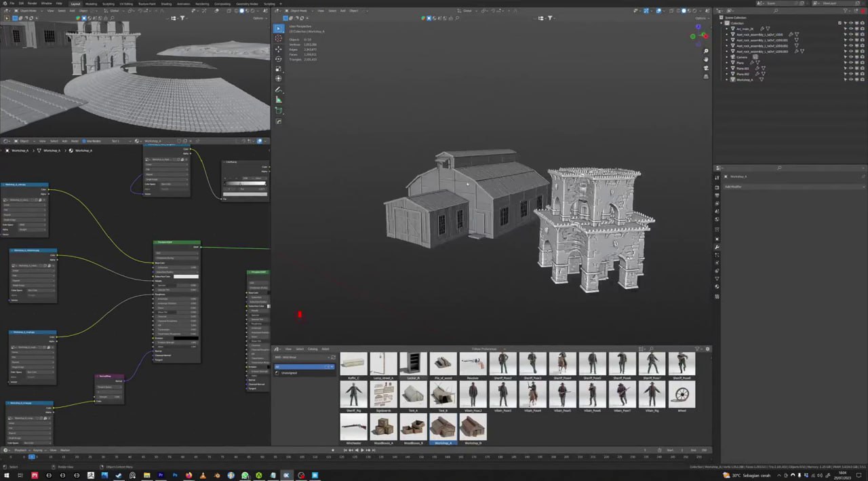Open Object Mode dropdown in main viewport

click(299, 11)
